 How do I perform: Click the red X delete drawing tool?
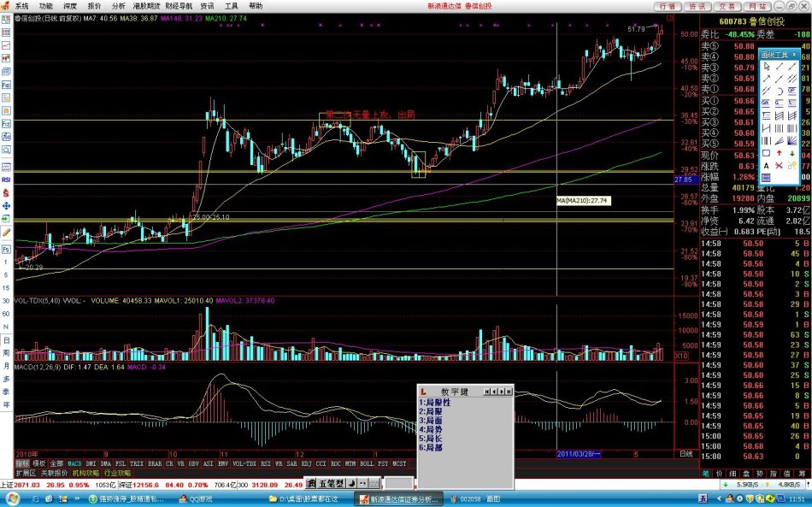tap(780, 165)
